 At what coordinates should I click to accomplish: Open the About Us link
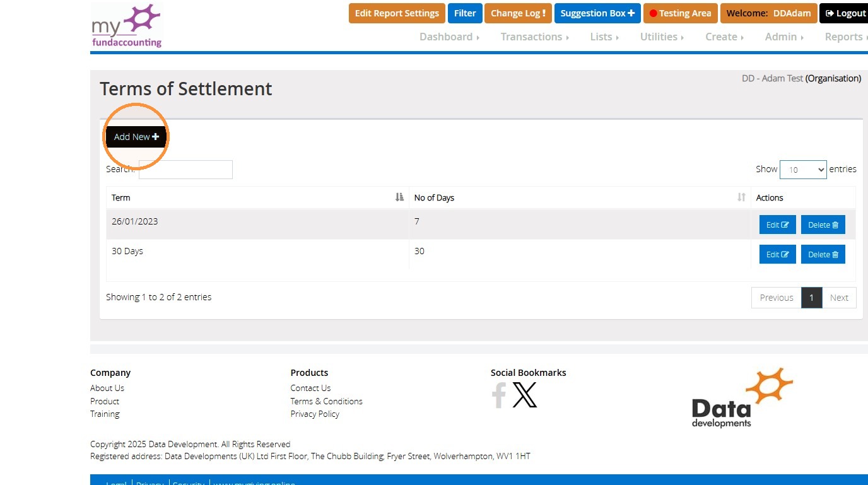(107, 388)
